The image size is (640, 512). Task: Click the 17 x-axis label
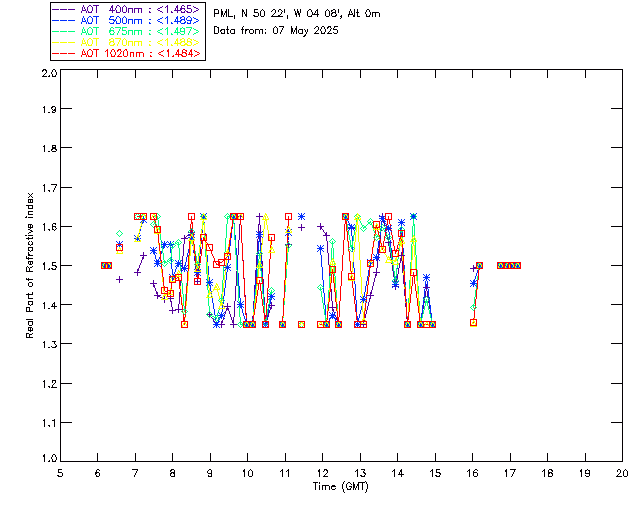click(x=510, y=473)
